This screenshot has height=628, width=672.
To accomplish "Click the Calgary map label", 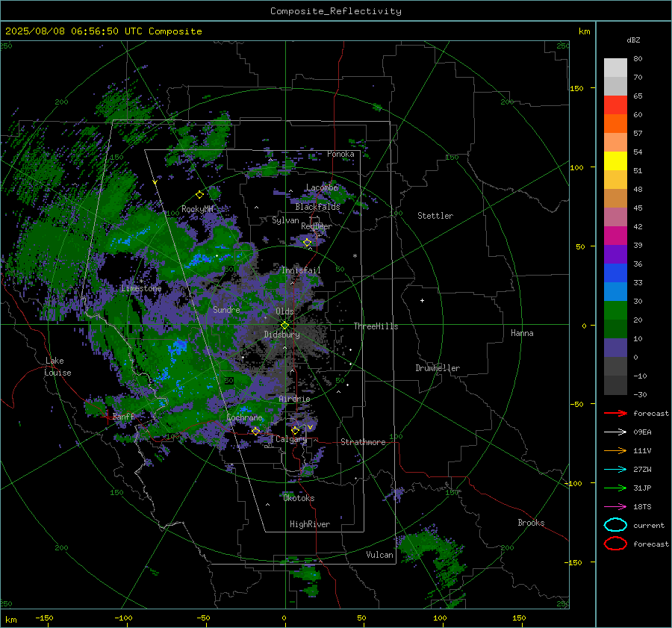I will pyautogui.click(x=291, y=439).
